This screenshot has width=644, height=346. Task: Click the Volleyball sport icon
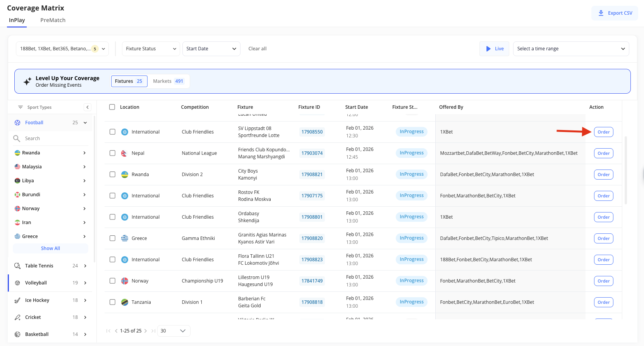tap(17, 283)
